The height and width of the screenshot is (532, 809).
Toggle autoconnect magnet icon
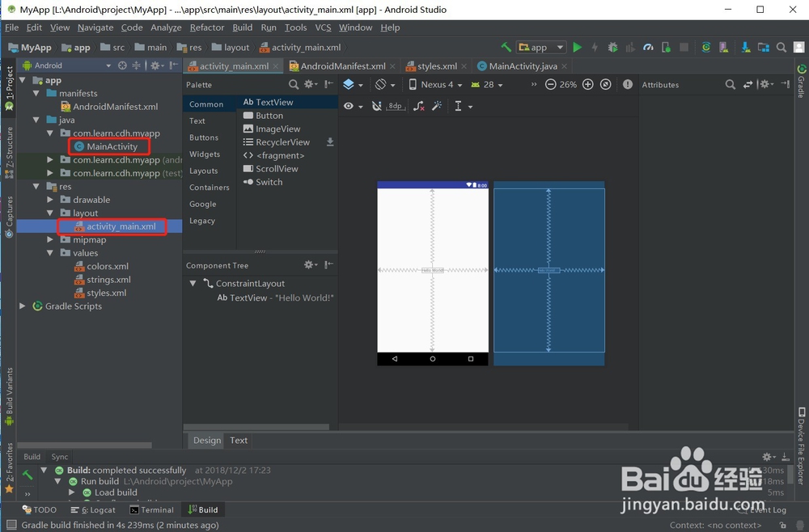tap(377, 106)
